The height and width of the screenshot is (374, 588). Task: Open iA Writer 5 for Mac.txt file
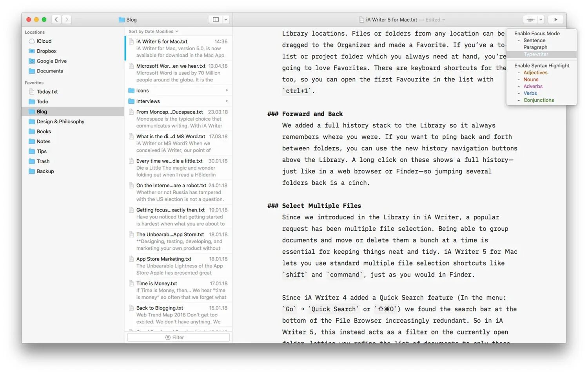[x=179, y=48]
